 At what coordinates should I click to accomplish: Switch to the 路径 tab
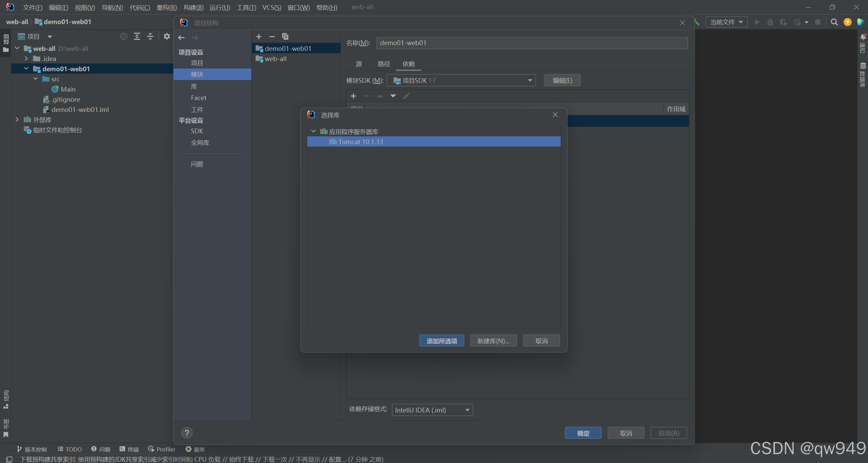(x=384, y=64)
